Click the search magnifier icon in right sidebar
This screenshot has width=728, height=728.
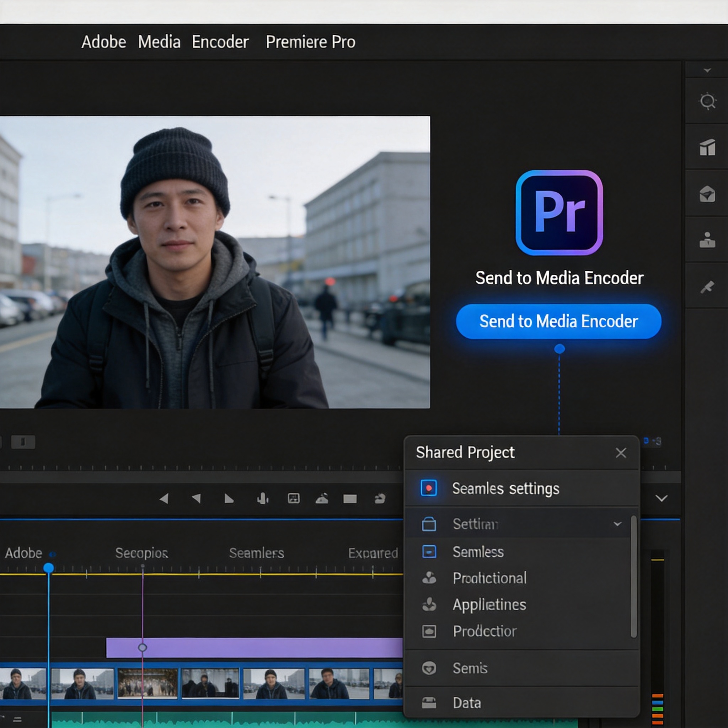[x=707, y=101]
